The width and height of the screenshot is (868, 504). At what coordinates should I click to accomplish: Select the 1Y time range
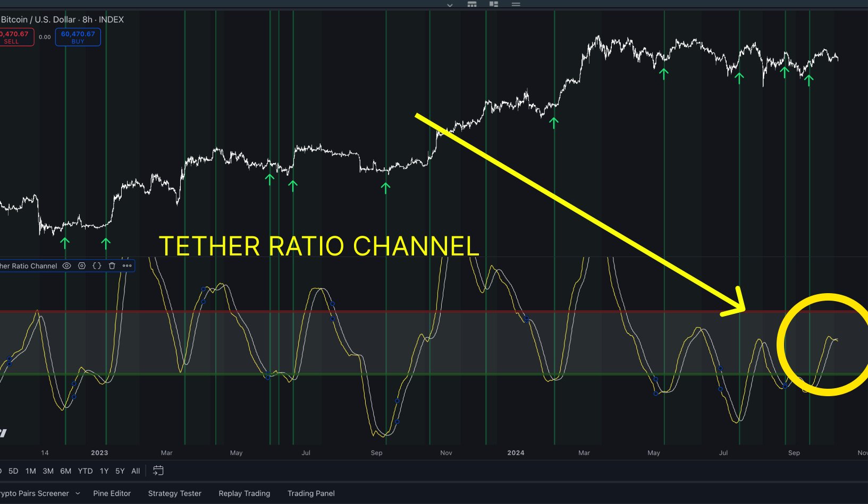[x=104, y=471]
